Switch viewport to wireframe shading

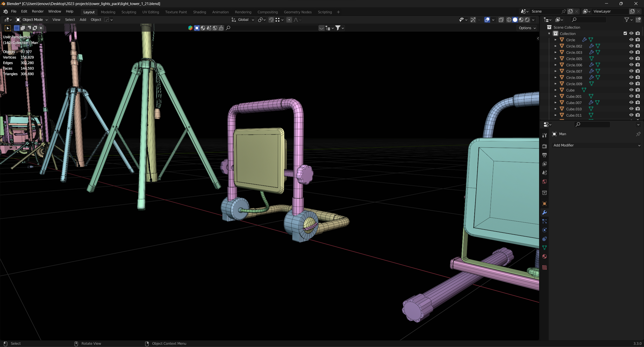(509, 20)
